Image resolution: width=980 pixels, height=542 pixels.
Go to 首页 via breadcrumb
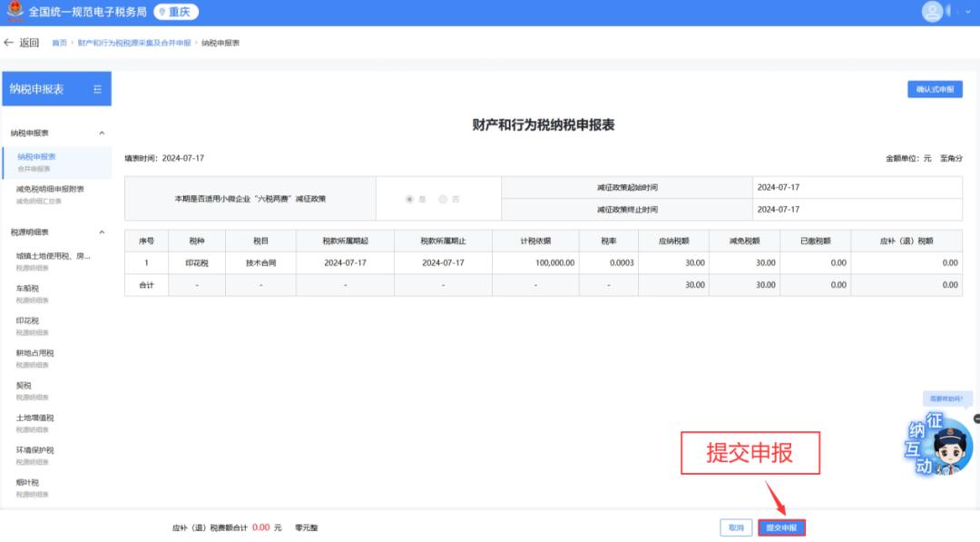(59, 43)
